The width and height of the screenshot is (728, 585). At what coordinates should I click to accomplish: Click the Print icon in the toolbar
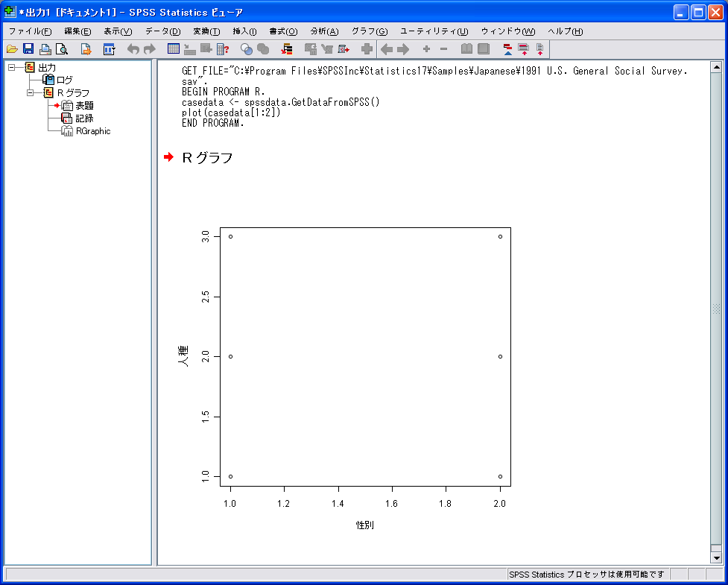(x=45, y=49)
